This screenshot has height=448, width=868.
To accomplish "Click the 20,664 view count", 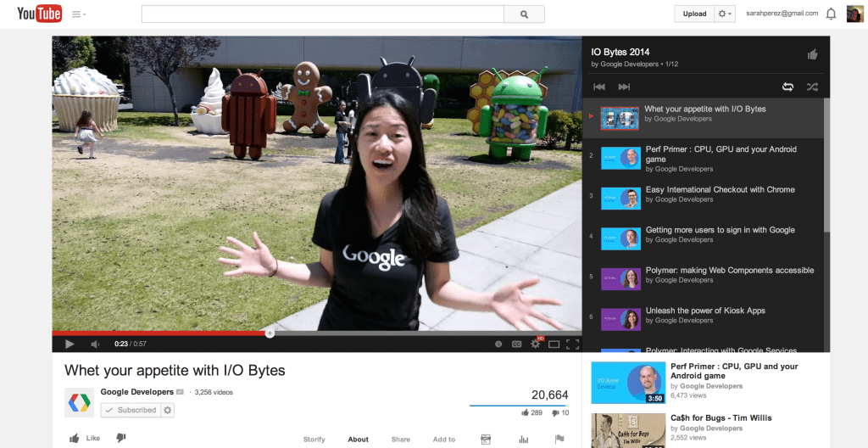I will tap(549, 395).
